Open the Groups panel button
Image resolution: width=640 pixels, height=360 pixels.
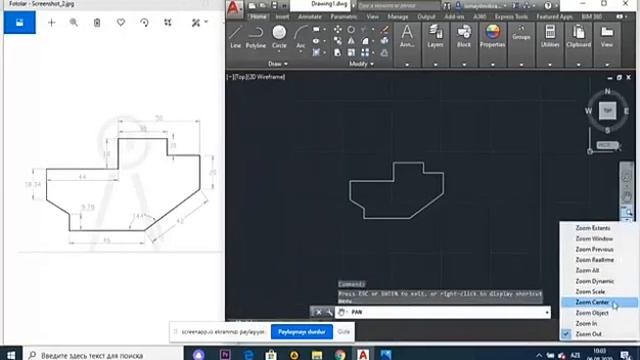[521, 33]
